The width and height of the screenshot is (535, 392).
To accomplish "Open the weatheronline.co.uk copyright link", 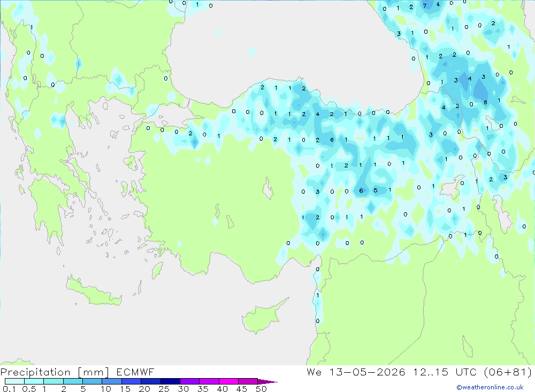I will [490, 387].
